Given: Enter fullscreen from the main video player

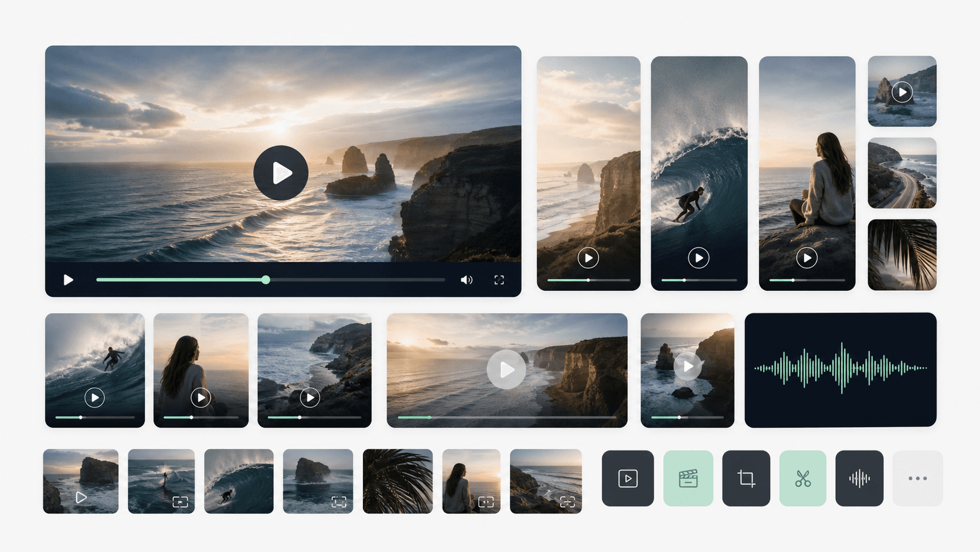Looking at the screenshot, I should click(x=499, y=280).
